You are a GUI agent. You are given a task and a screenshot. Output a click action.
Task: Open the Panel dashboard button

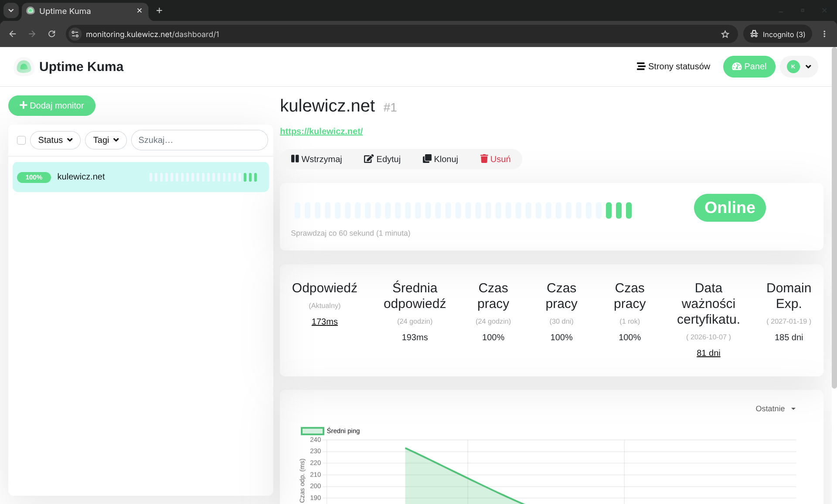[749, 67]
